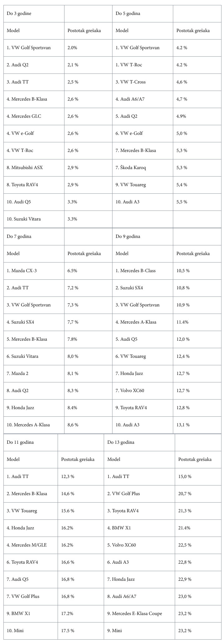The width and height of the screenshot is (224, 644).
Task: Select the 'Do 5 godina' heading cell
Action: pyautogui.click(x=128, y=14)
